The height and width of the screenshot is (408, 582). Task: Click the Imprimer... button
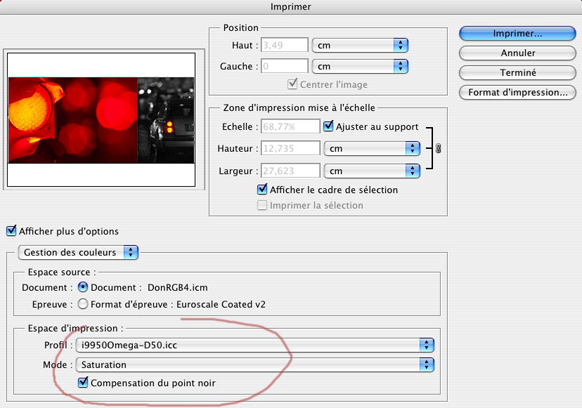click(x=517, y=33)
